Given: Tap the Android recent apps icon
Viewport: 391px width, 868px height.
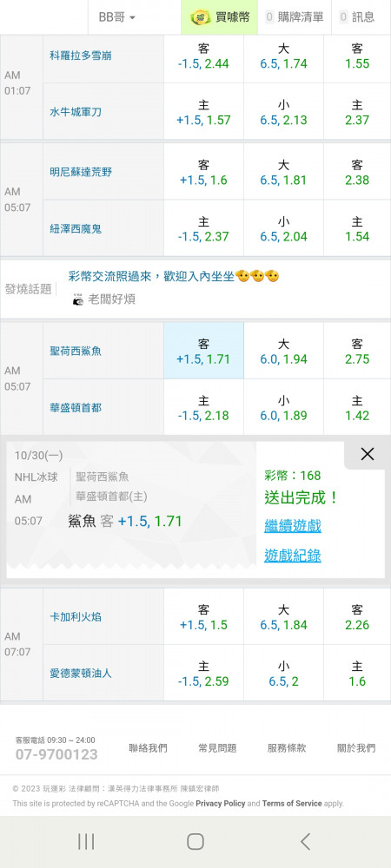Looking at the screenshot, I should [x=86, y=841].
